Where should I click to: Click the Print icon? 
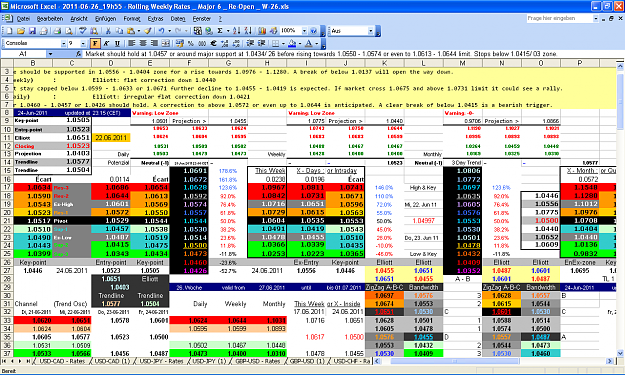tap(57, 31)
